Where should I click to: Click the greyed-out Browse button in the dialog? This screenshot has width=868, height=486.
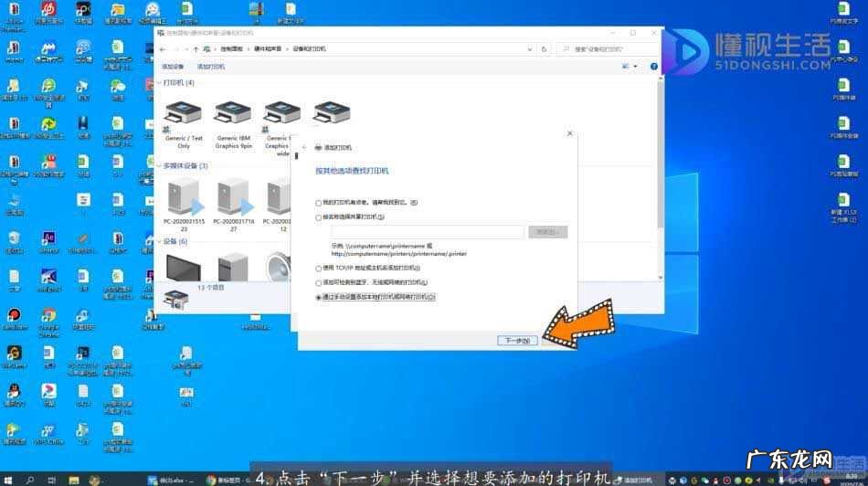tap(547, 232)
